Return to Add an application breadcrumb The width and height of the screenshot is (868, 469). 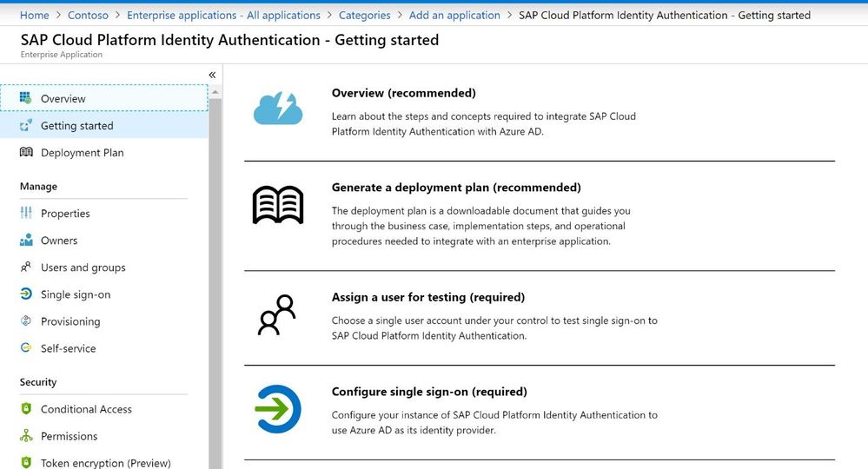[454, 16]
